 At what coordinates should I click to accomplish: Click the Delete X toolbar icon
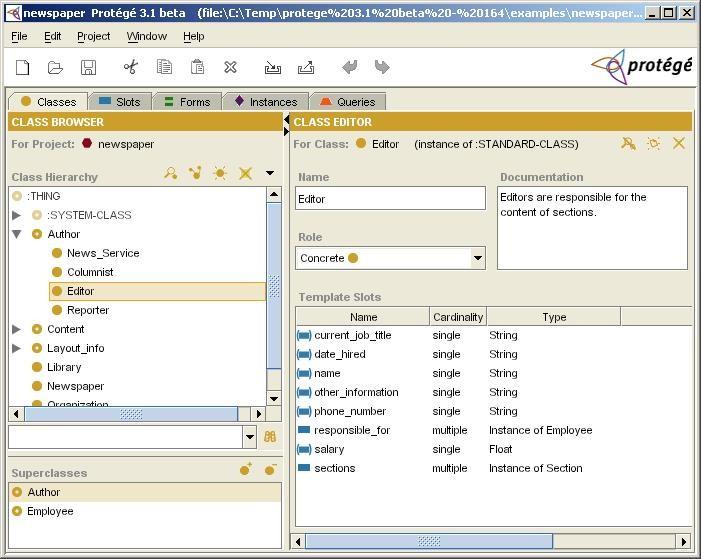point(230,67)
